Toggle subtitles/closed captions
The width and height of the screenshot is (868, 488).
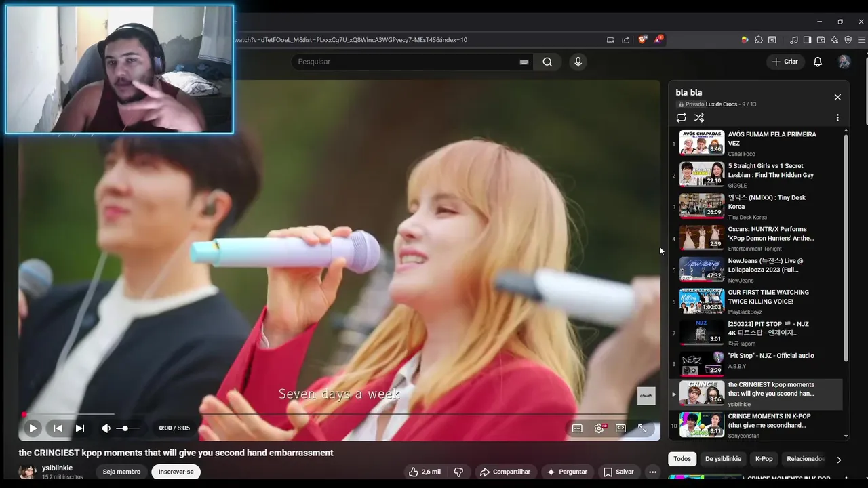tap(577, 428)
